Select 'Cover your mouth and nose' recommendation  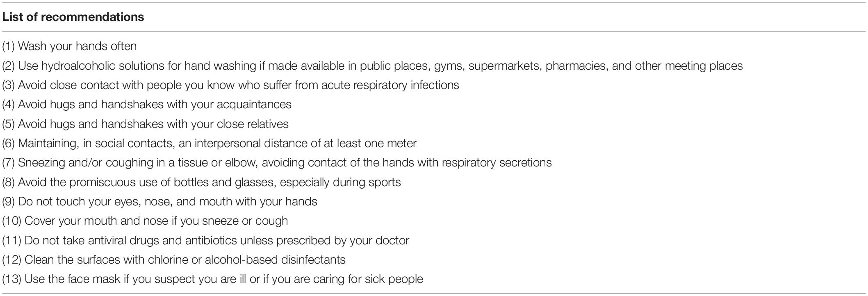coord(145,221)
